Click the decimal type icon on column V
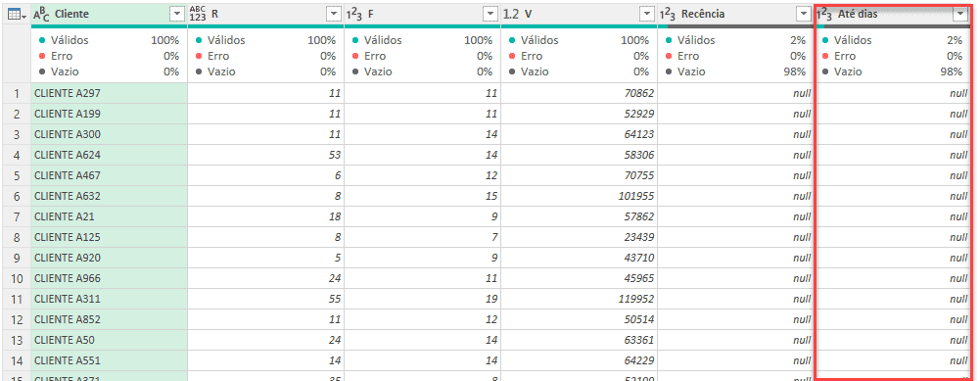This screenshot has height=381, width=980. pos(511,14)
